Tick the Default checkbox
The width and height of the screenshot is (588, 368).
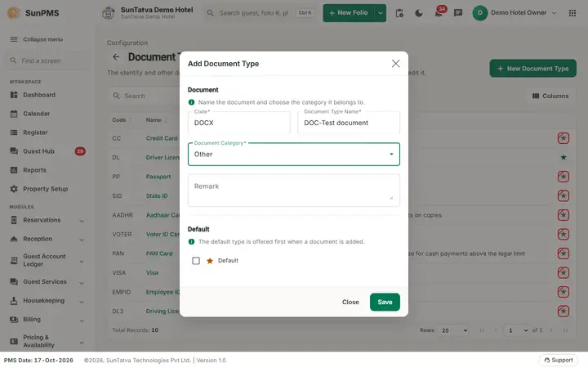(x=196, y=261)
